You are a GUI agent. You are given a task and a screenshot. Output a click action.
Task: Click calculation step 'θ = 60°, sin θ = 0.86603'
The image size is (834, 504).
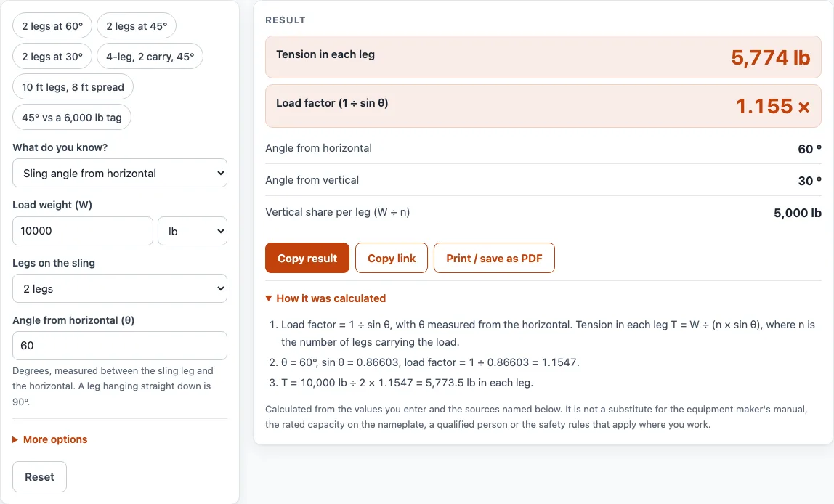click(x=430, y=362)
